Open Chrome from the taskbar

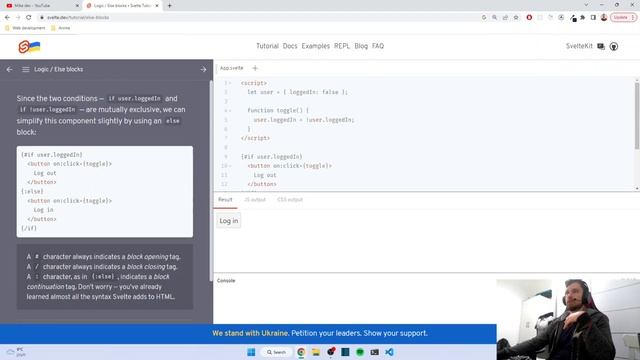(301, 352)
